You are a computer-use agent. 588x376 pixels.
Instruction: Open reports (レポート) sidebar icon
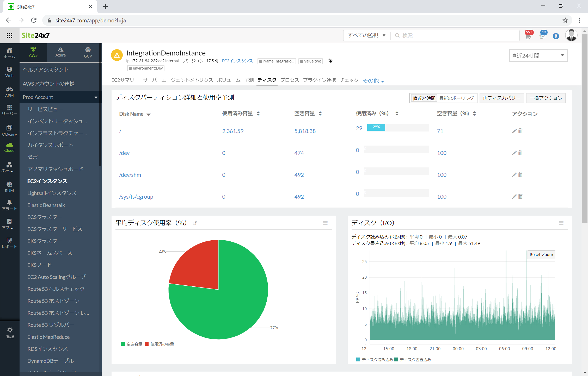9,243
